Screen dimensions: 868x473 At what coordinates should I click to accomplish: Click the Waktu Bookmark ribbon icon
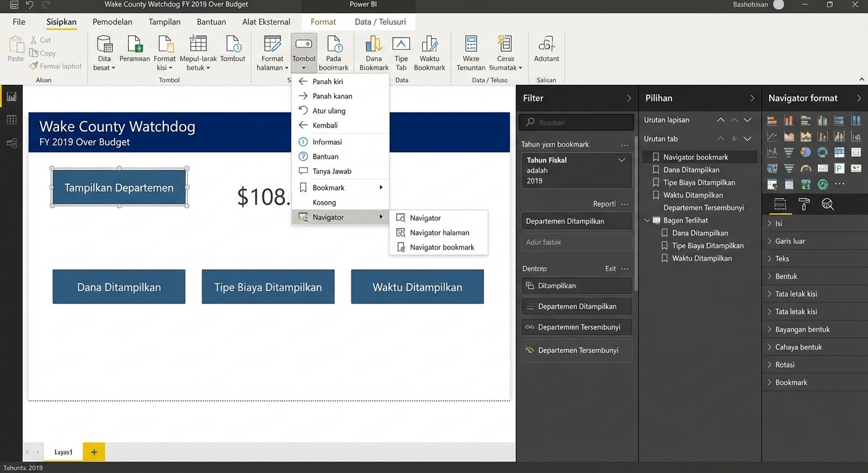tap(429, 44)
